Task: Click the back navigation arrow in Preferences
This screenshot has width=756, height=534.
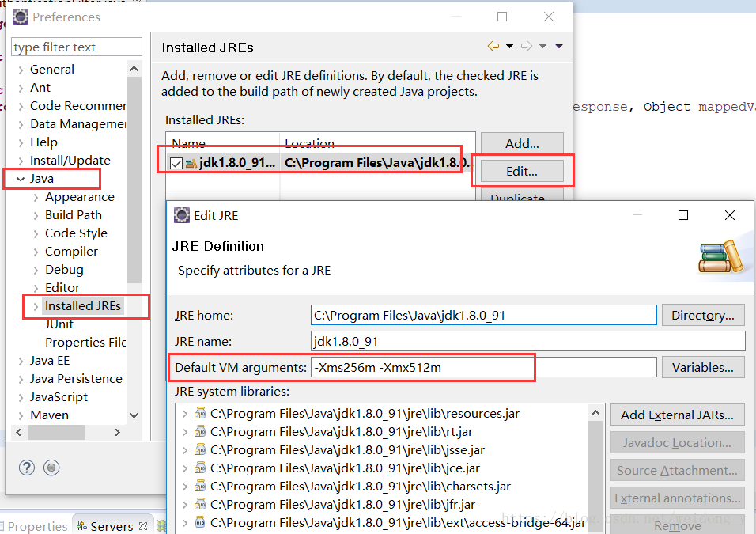Action: pyautogui.click(x=493, y=47)
